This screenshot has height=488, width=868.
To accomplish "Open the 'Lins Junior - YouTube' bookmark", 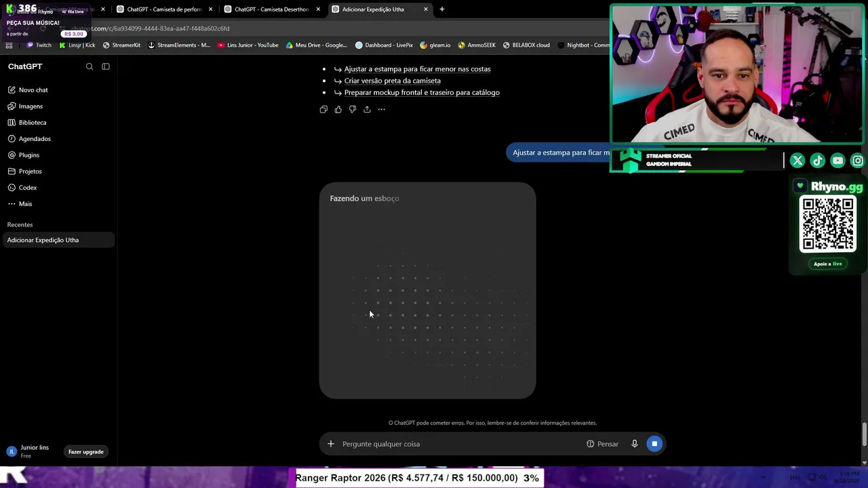I will click(248, 45).
